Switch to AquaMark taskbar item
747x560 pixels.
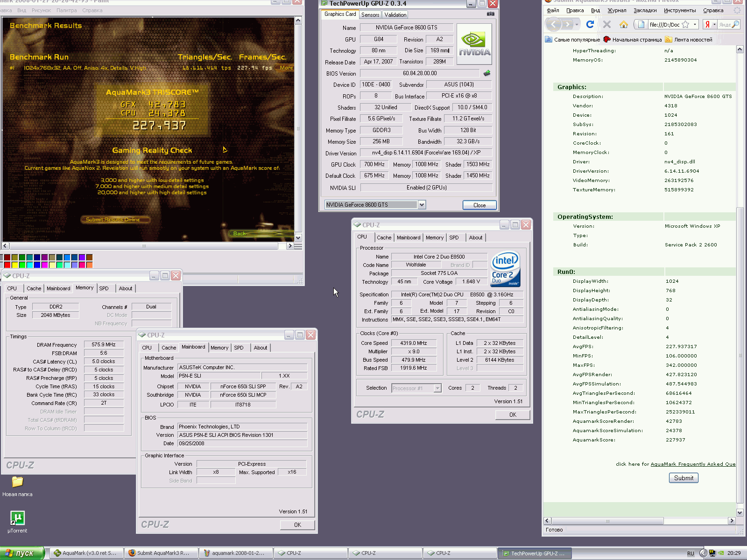[x=86, y=553]
